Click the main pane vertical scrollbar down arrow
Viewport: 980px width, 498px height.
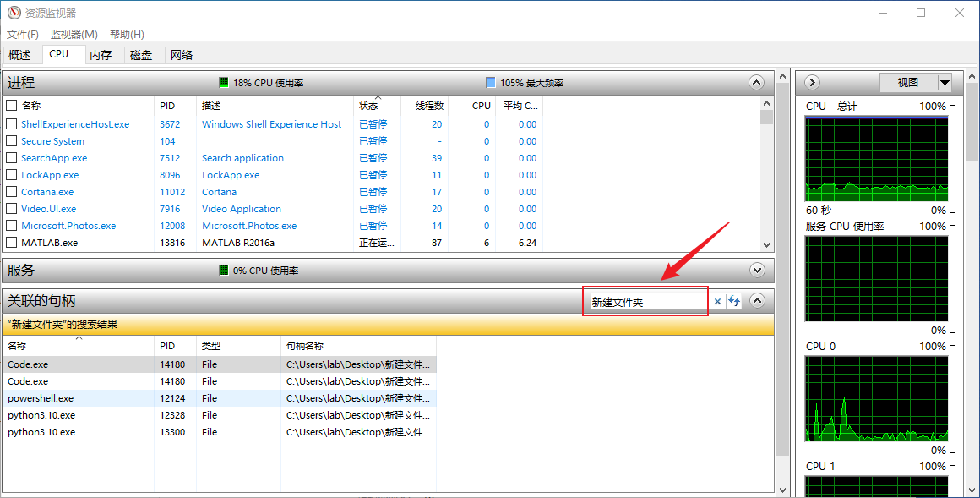(782, 490)
